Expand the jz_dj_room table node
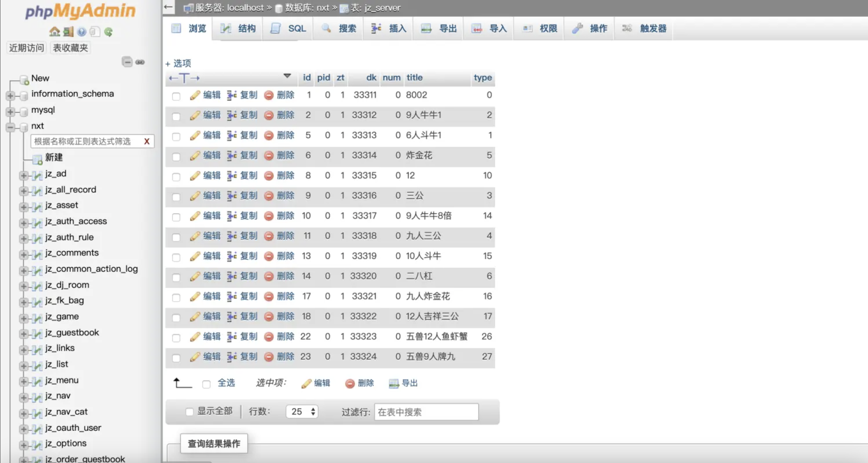Viewport: 868px width, 463px height. click(x=24, y=287)
